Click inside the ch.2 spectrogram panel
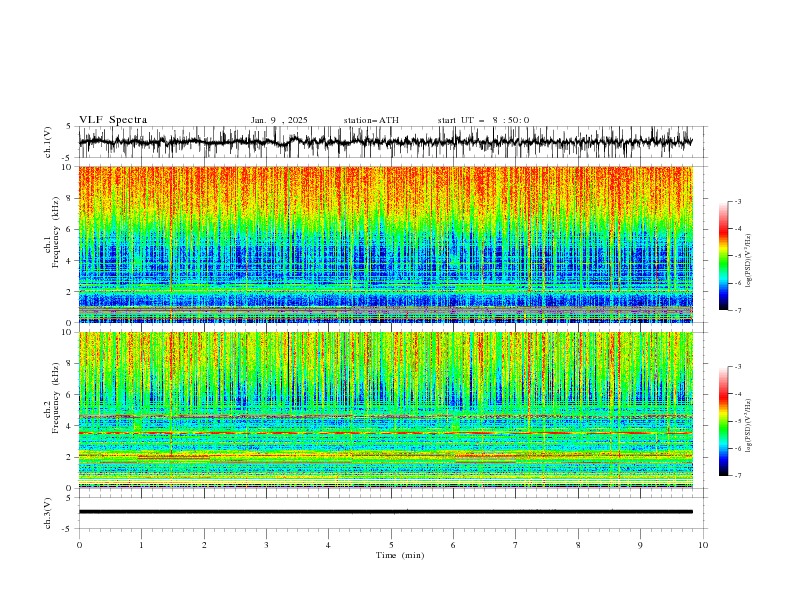This screenshot has height=612, width=792. [385, 410]
